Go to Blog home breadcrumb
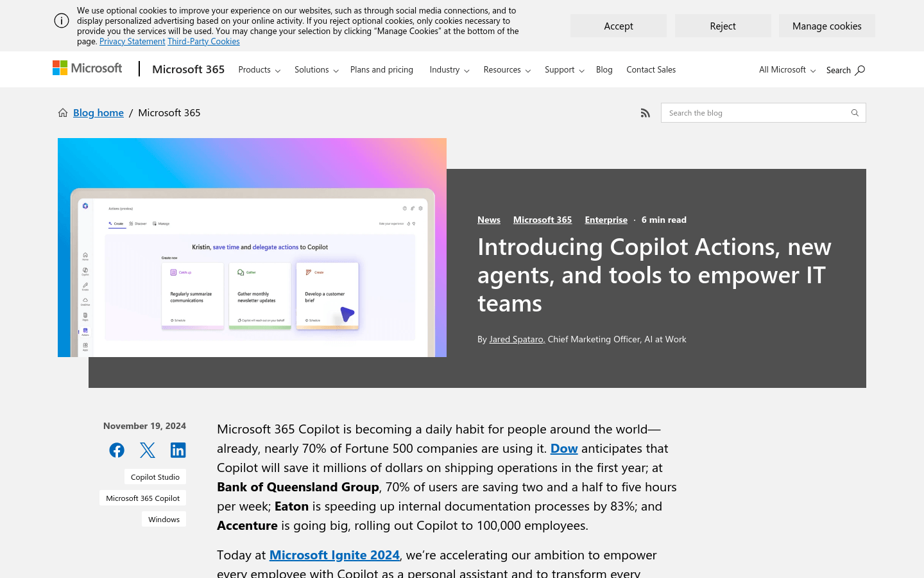The width and height of the screenshot is (924, 578). [98, 113]
